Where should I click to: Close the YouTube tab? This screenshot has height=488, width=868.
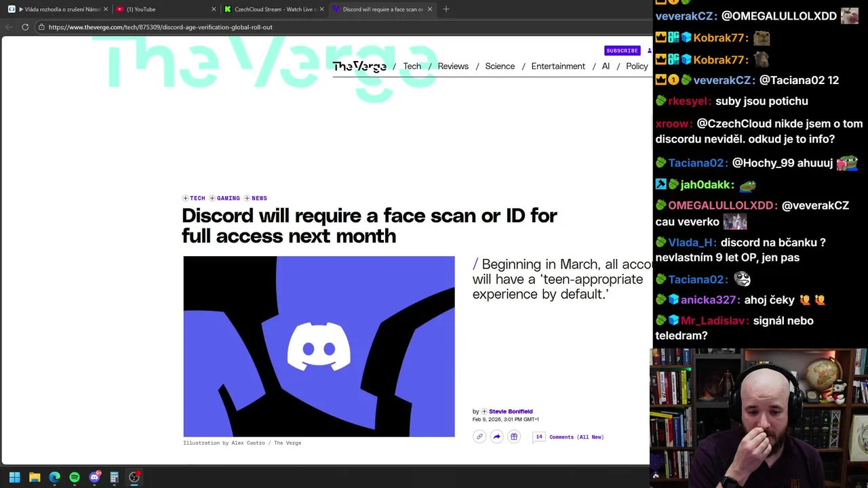click(214, 9)
